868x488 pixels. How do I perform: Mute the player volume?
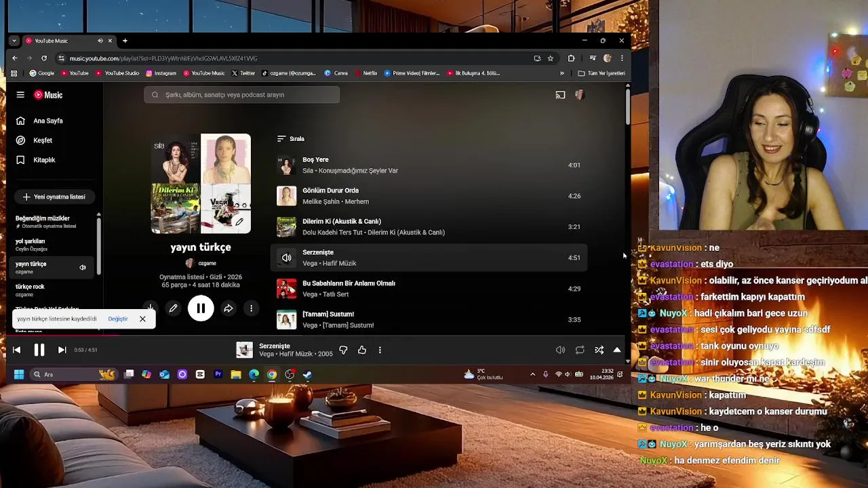[x=560, y=350]
